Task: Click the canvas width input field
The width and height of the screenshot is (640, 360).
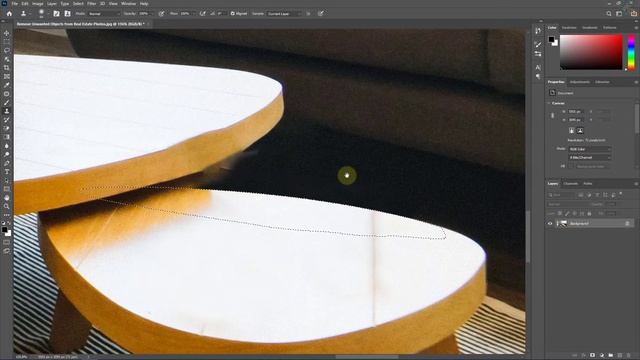Action: click(576, 111)
